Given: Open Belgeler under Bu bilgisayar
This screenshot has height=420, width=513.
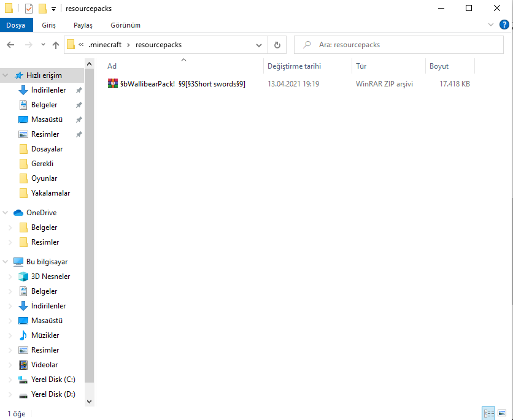Looking at the screenshot, I should [x=44, y=291].
